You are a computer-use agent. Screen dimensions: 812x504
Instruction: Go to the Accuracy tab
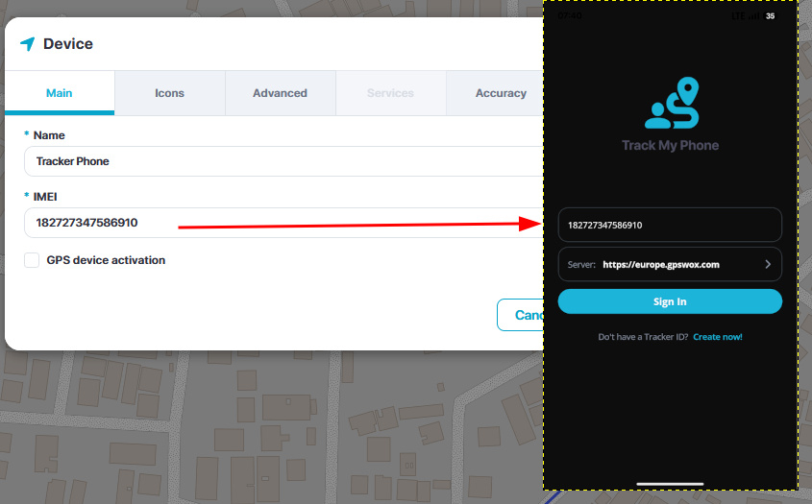(x=500, y=93)
